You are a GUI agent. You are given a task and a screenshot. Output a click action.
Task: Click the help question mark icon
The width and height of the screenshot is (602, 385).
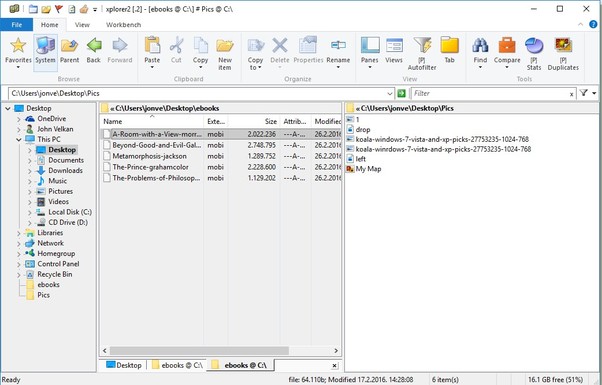(x=593, y=25)
